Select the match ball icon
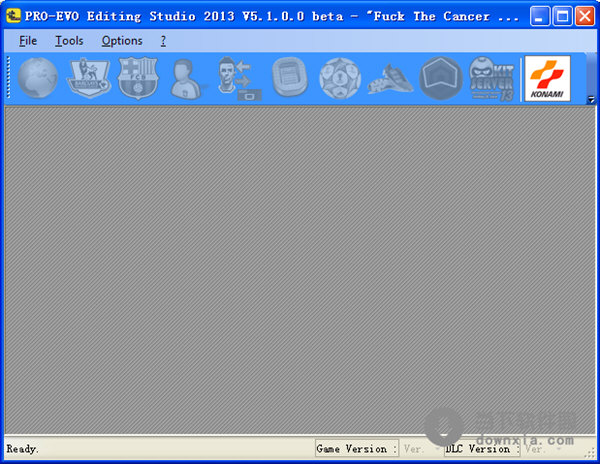600x464 pixels. click(x=340, y=78)
